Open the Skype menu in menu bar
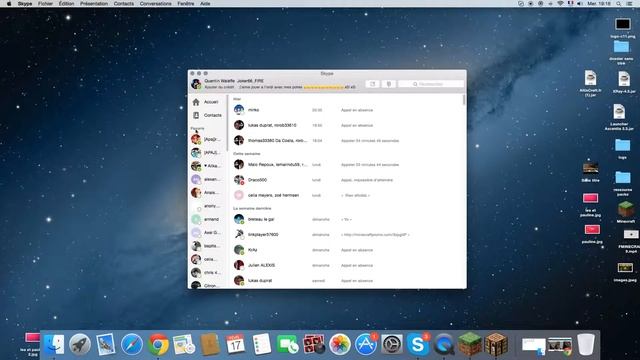This screenshot has width=640, height=360. tap(25, 4)
